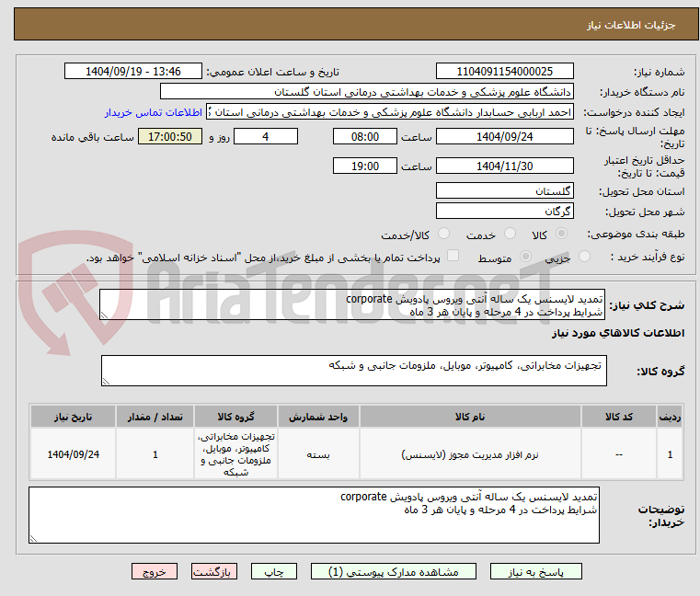Click resize handle of توضیحات خریدار box
700x596 pixels.
point(33,538)
